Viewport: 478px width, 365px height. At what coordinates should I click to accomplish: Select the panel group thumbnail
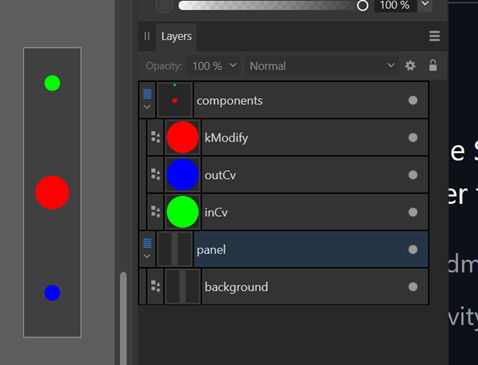click(x=175, y=249)
